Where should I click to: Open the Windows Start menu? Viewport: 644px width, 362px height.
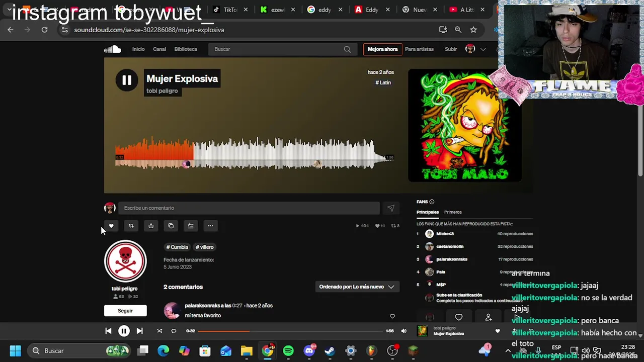click(15, 350)
